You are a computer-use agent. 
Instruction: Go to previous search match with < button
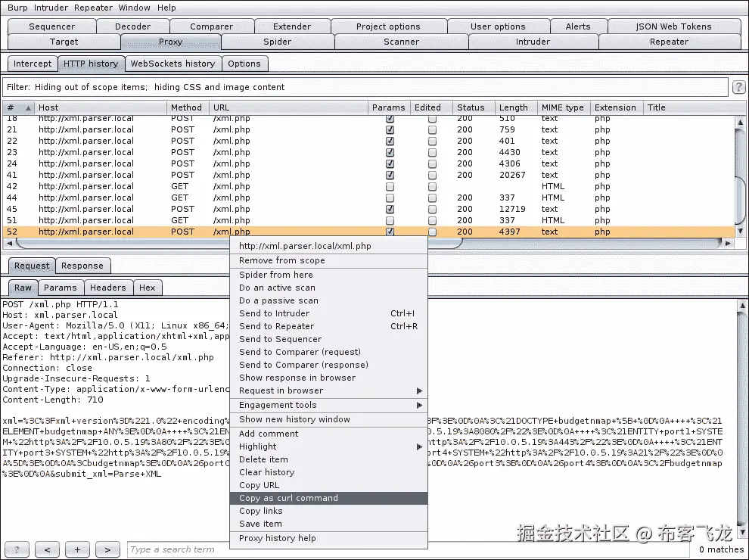point(47,549)
